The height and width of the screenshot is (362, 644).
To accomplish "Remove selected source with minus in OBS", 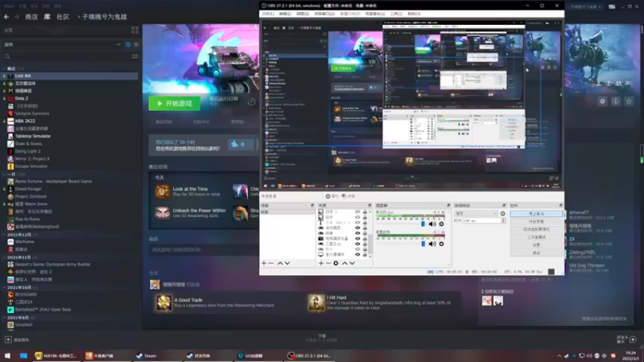I will click(x=328, y=263).
